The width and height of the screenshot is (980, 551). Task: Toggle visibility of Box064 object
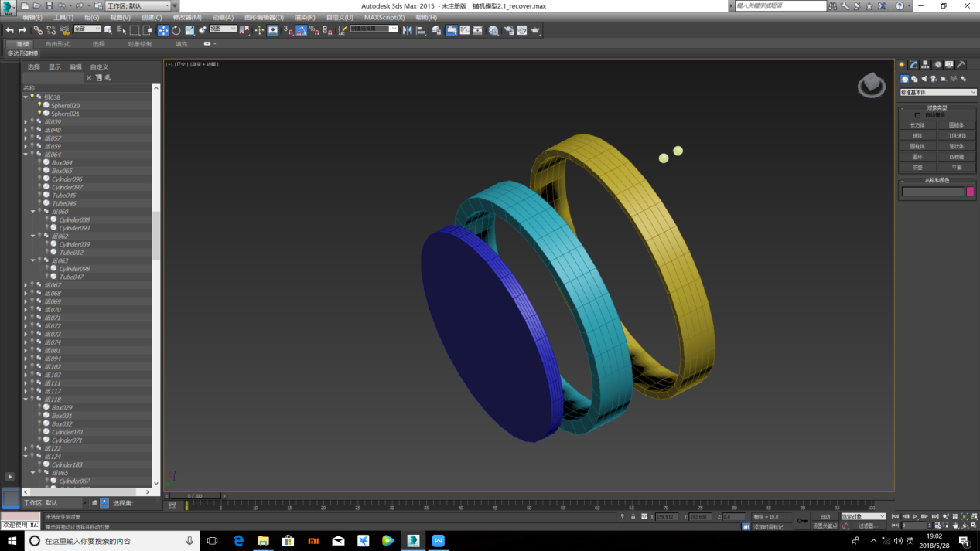click(x=39, y=162)
